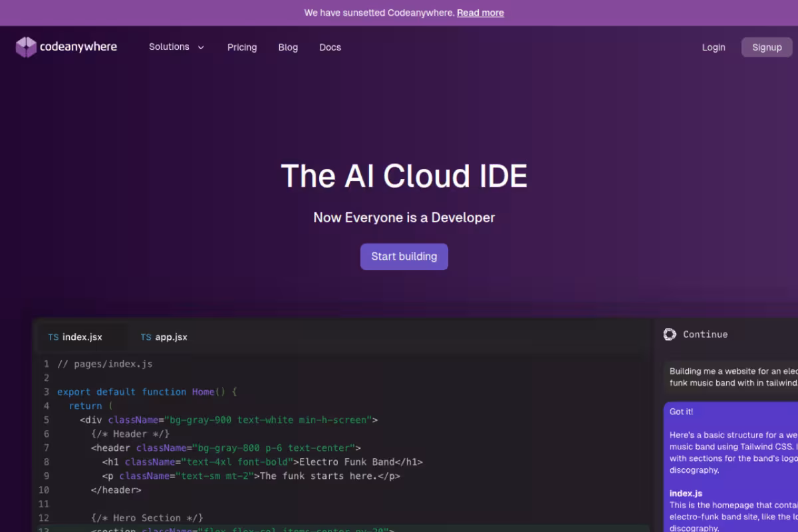Switch to the app.jsx editor tab
This screenshot has width=798, height=532.
click(164, 337)
